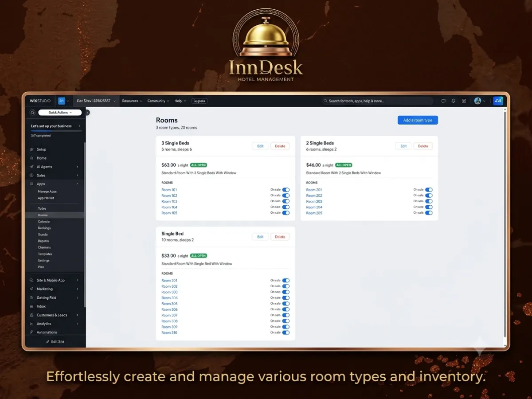Click the Wix Studio logo

pos(40,101)
